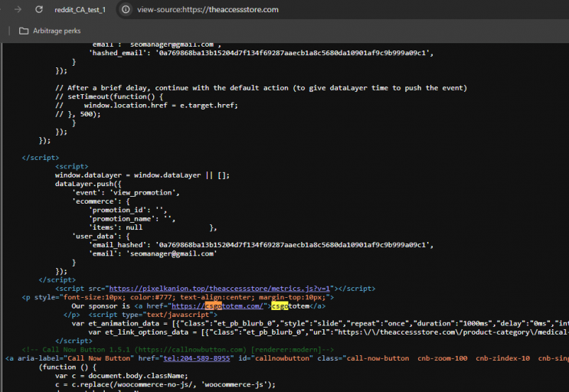Click the 'promotion_name' line
Image resolution: width=569 pixels, height=392 pixels.
pos(132,219)
